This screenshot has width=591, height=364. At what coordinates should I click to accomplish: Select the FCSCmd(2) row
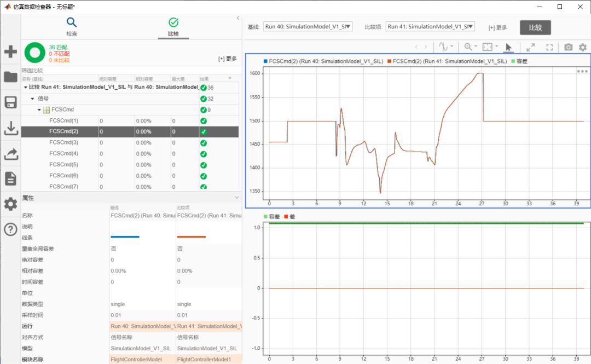130,132
